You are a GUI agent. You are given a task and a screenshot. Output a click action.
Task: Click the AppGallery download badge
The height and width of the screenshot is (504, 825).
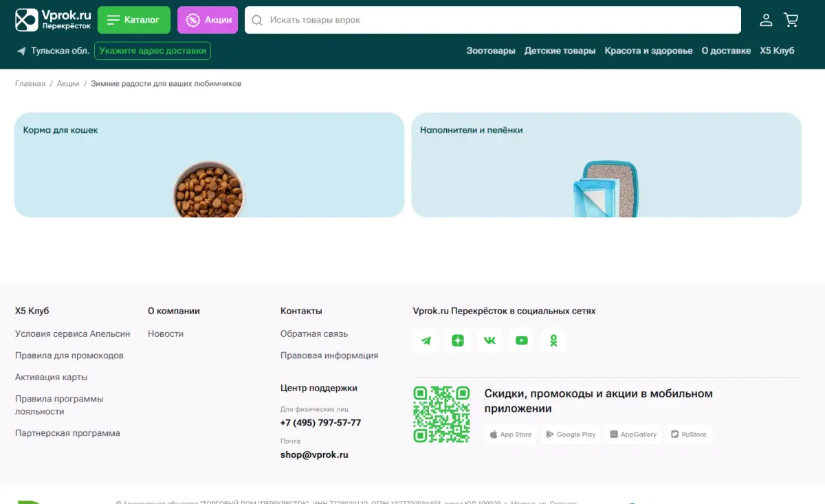point(633,435)
